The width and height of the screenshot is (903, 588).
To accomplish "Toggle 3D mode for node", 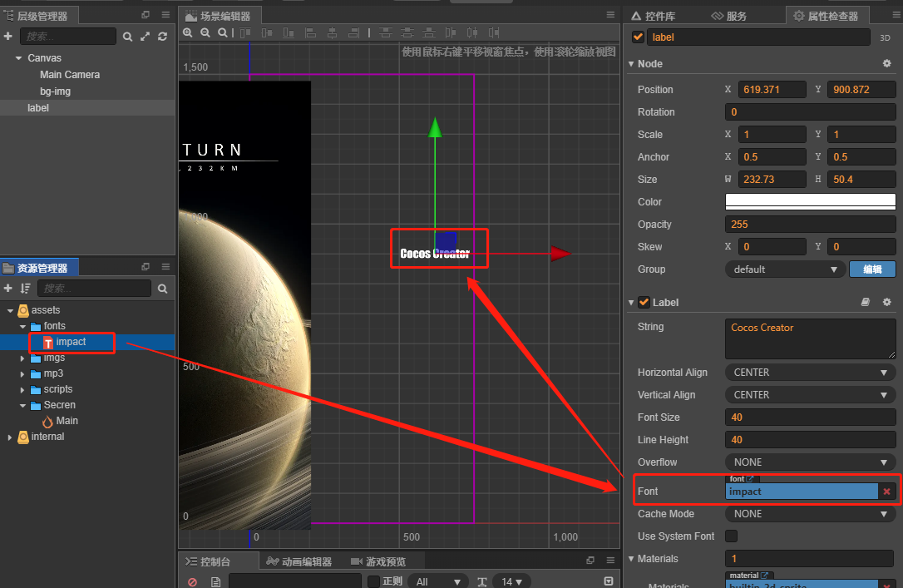I will (x=886, y=37).
